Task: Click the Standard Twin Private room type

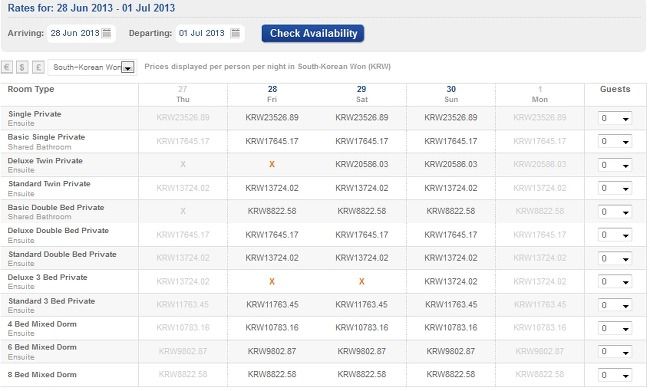Action: [x=49, y=184]
